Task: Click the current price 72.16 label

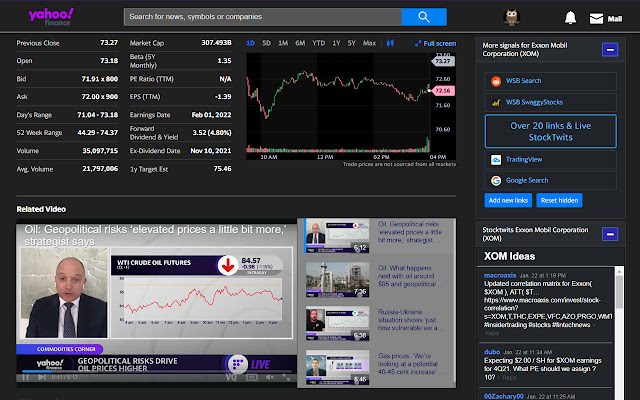Action: point(443,91)
